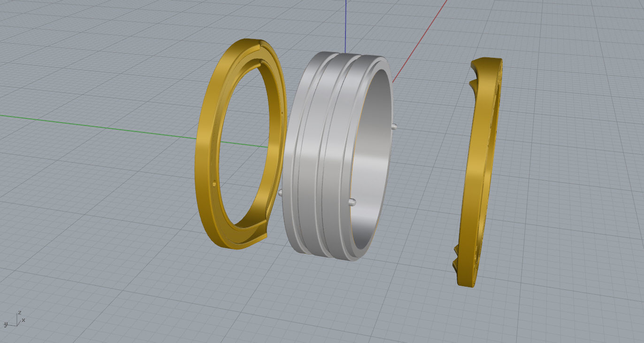Pick the pin on silver ring's right inner edge
644x343 pixels.
[395, 126]
